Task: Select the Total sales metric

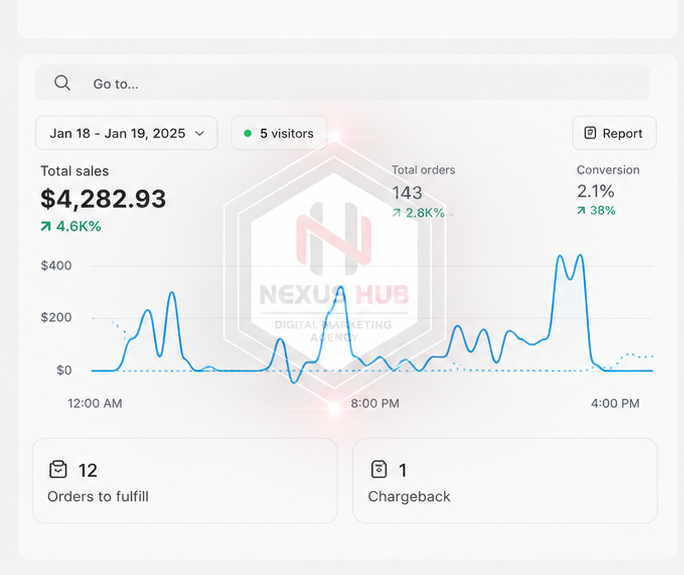Action: click(x=75, y=171)
